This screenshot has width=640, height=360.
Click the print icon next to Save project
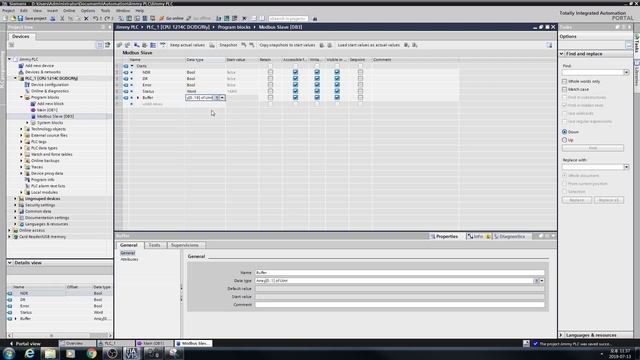click(x=53, y=18)
